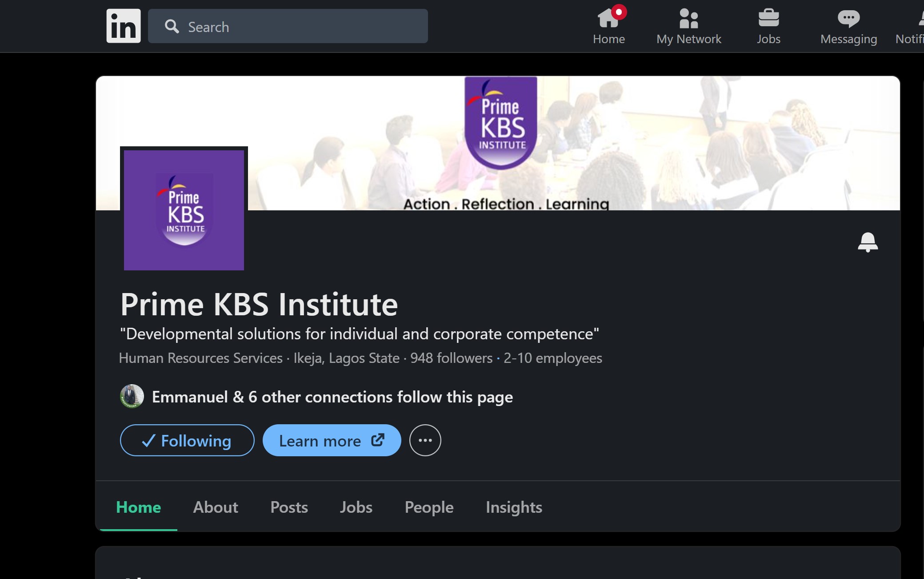The image size is (924, 579).
Task: Open the Insights tab
Action: click(x=514, y=507)
